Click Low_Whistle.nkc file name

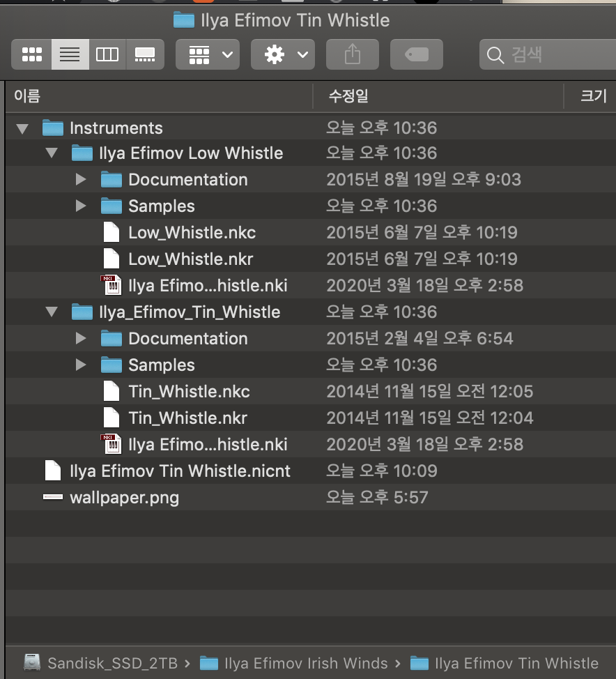tap(192, 233)
